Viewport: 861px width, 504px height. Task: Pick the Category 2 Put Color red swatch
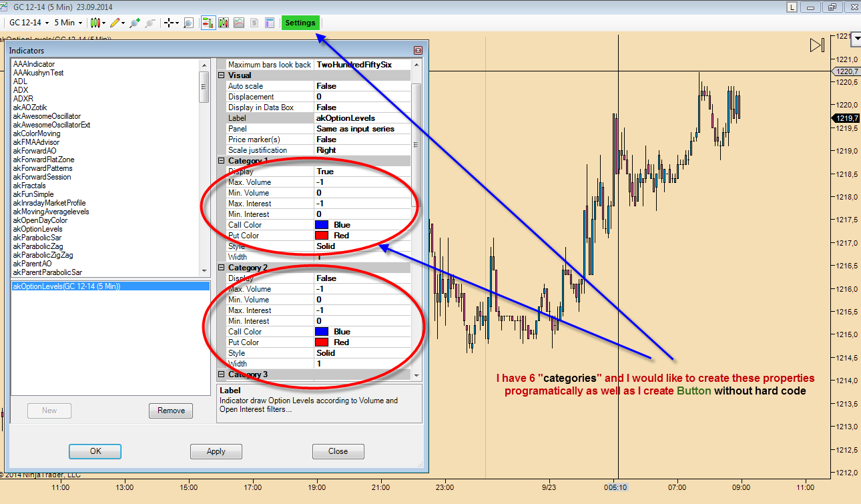click(x=321, y=342)
